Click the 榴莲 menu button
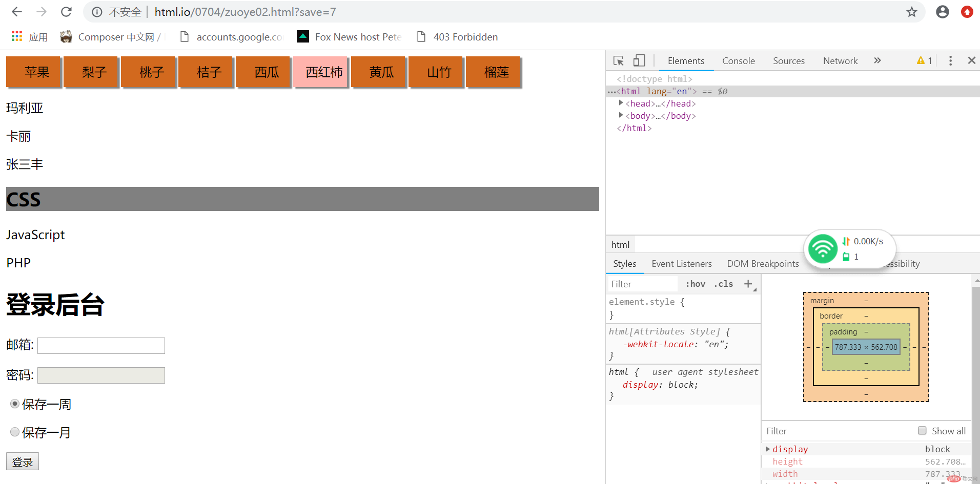The width and height of the screenshot is (980, 484). 493,72
